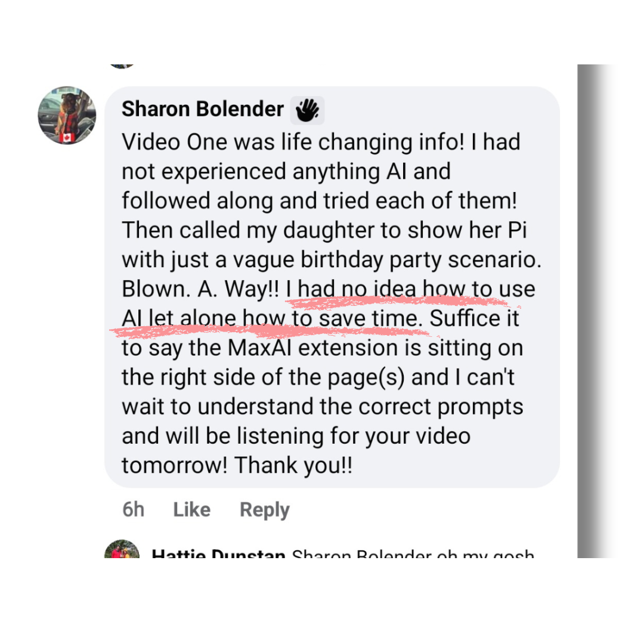Open Sharon Bolender's profile picture

click(x=67, y=115)
